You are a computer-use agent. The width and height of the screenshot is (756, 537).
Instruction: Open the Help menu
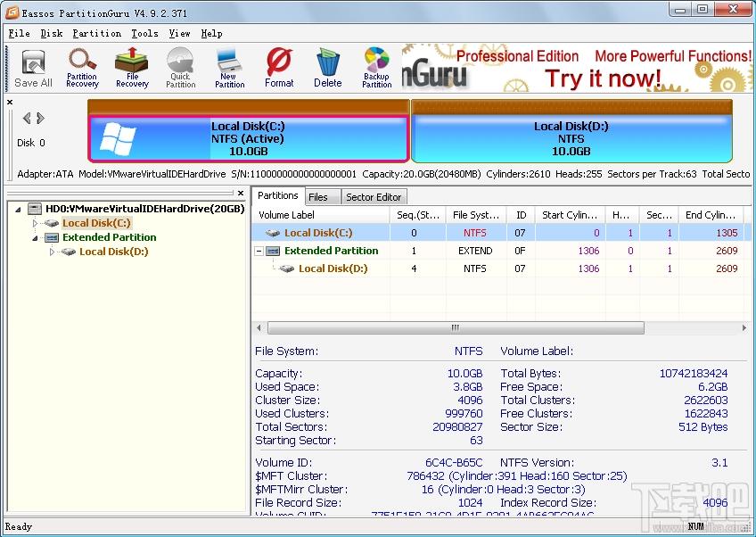point(211,34)
